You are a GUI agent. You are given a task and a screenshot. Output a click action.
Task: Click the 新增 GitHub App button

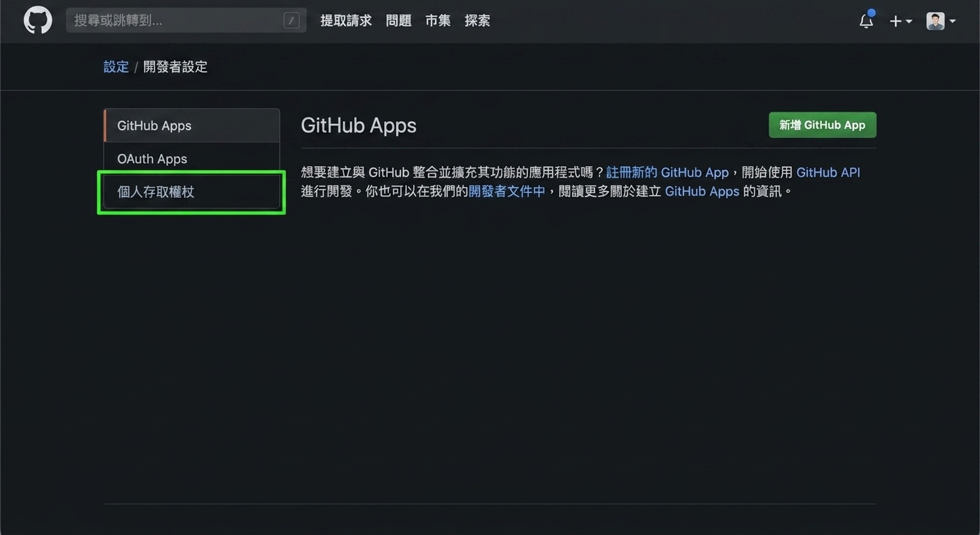pos(822,125)
